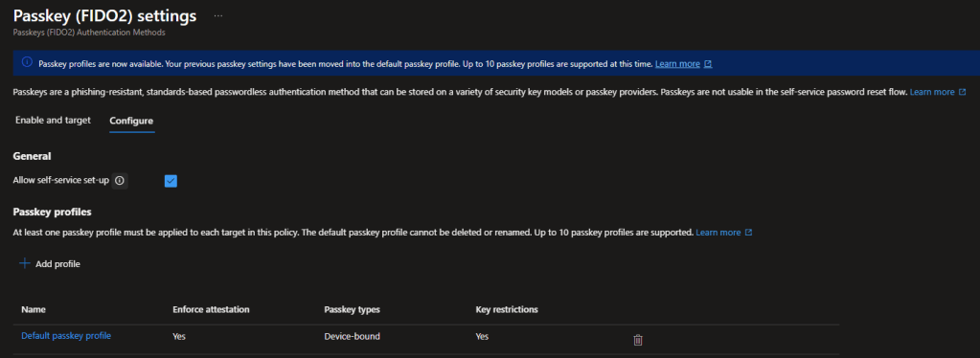This screenshot has height=358, width=980.
Task: Click the Yes value under Enforce attestation
Action: click(179, 336)
